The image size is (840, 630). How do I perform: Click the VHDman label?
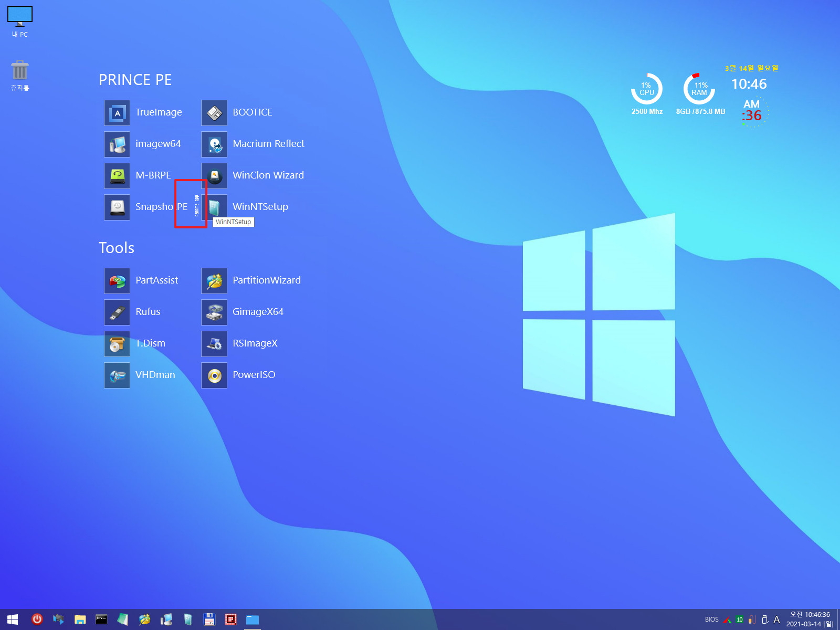tap(155, 375)
